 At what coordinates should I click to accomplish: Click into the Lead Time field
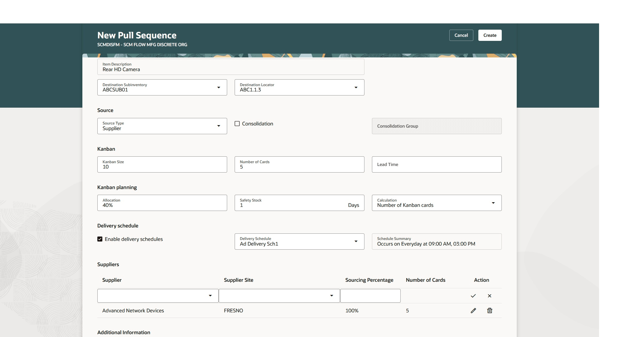(437, 164)
